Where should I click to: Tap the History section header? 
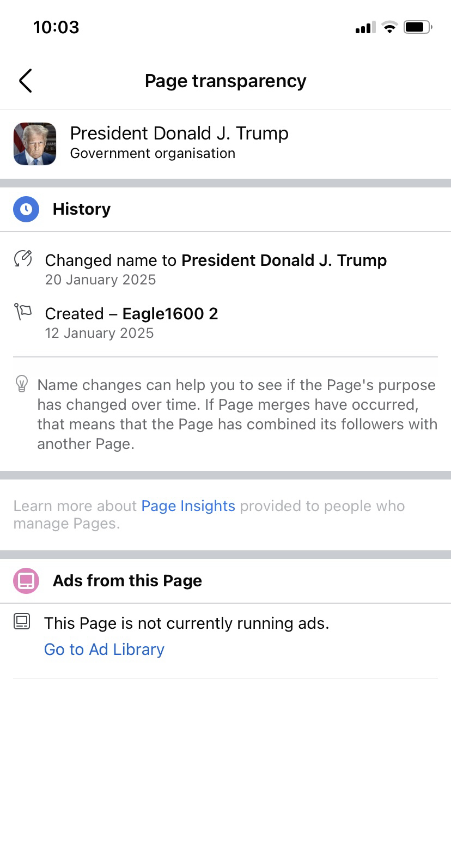point(82,209)
